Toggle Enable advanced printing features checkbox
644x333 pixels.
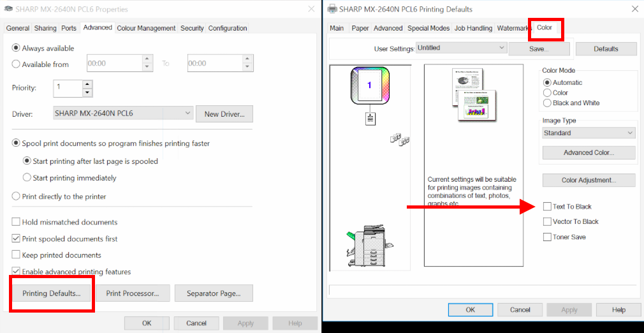[16, 271]
